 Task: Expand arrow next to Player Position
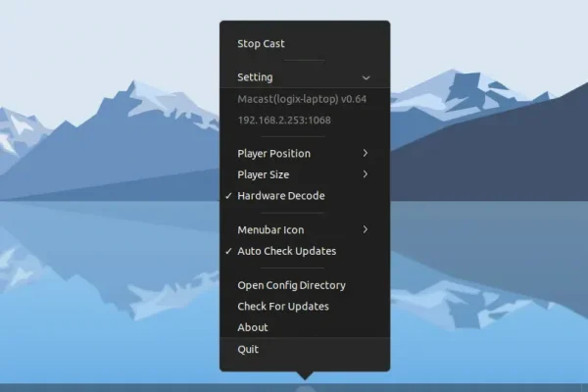pyautogui.click(x=366, y=153)
